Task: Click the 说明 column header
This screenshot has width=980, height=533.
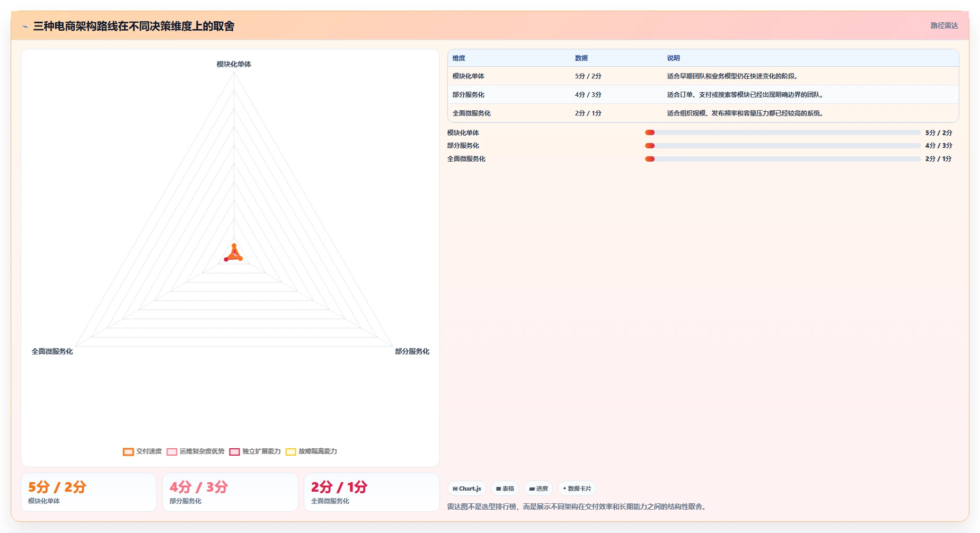Action: [673, 58]
